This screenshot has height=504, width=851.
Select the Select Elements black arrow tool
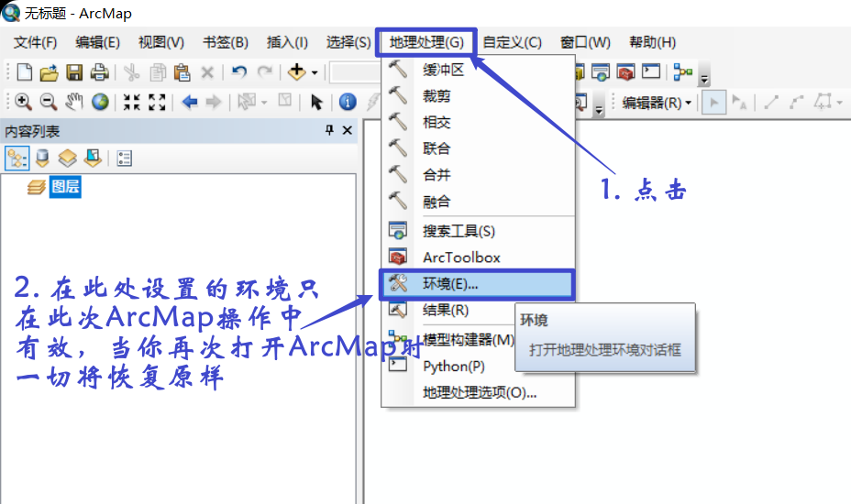316,102
